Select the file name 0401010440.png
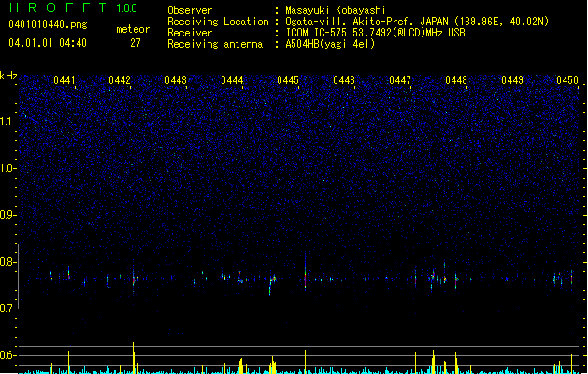Screen dimensions: 588x374 click(48, 25)
